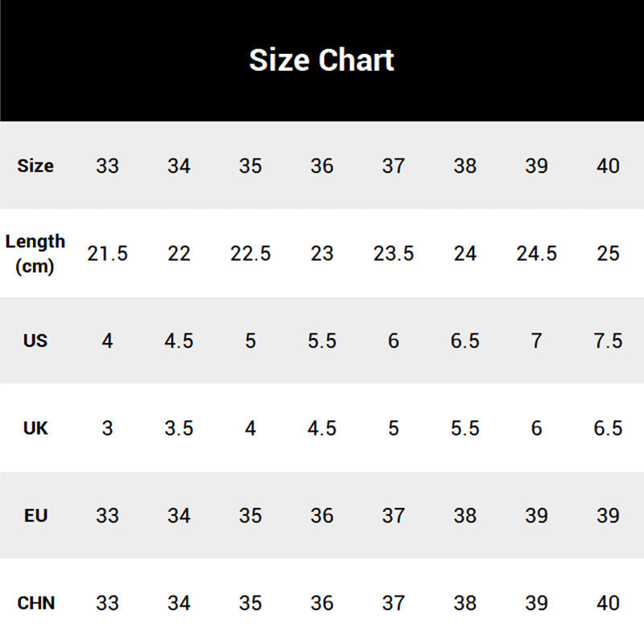Viewport: 644px width, 644px height.
Task: Select the 22.5 length cell
Action: point(250,254)
